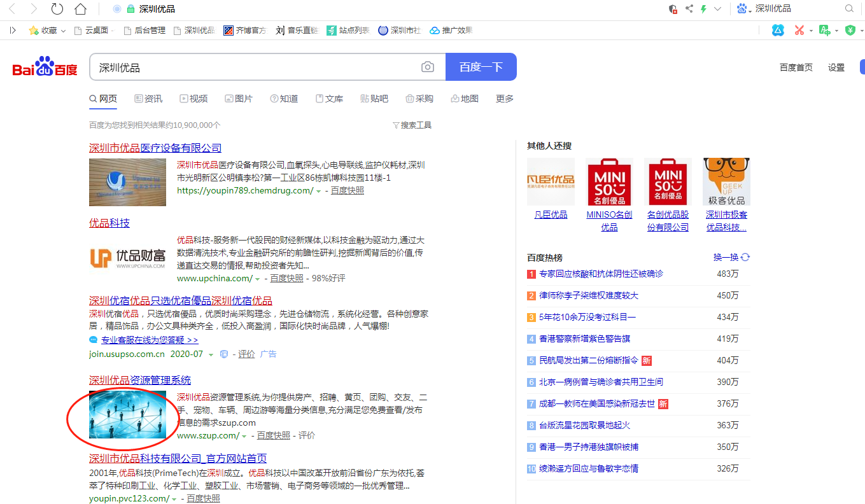Click into the Baidu search input field

(255, 67)
